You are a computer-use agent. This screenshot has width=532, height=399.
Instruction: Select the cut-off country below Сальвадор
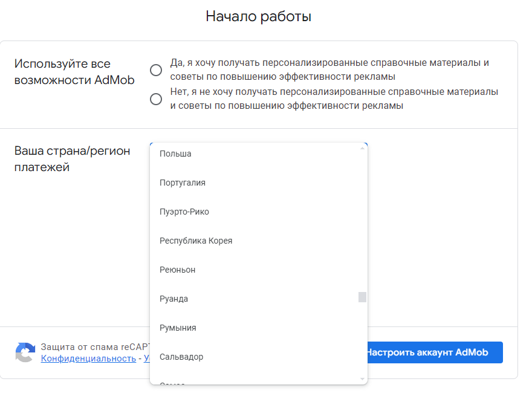pos(172,383)
